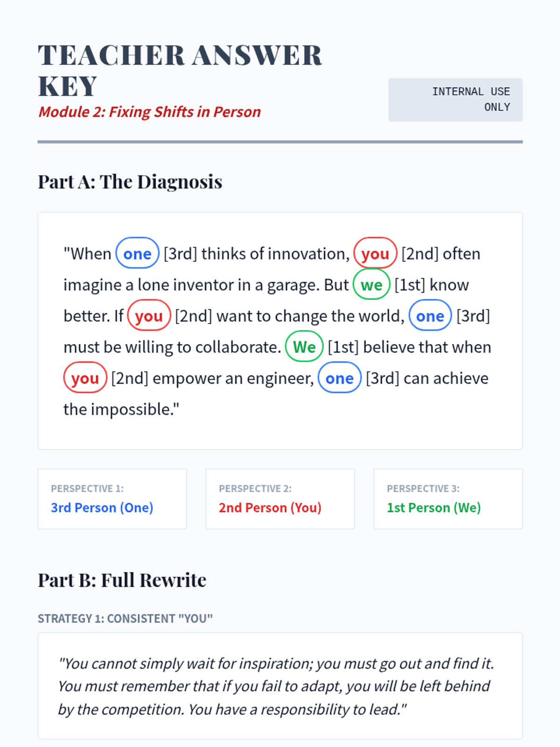Click circled "one" before "can achieve"
The height and width of the screenshot is (747, 560).
point(339,378)
